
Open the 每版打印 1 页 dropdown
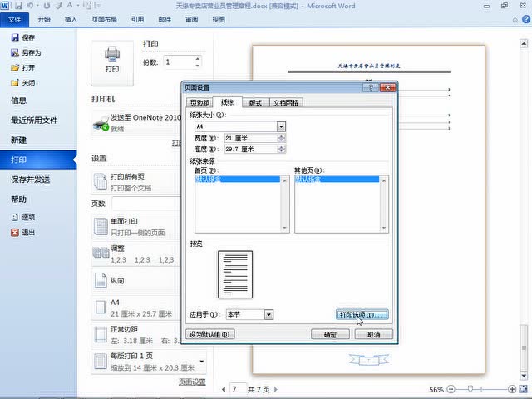(x=149, y=362)
